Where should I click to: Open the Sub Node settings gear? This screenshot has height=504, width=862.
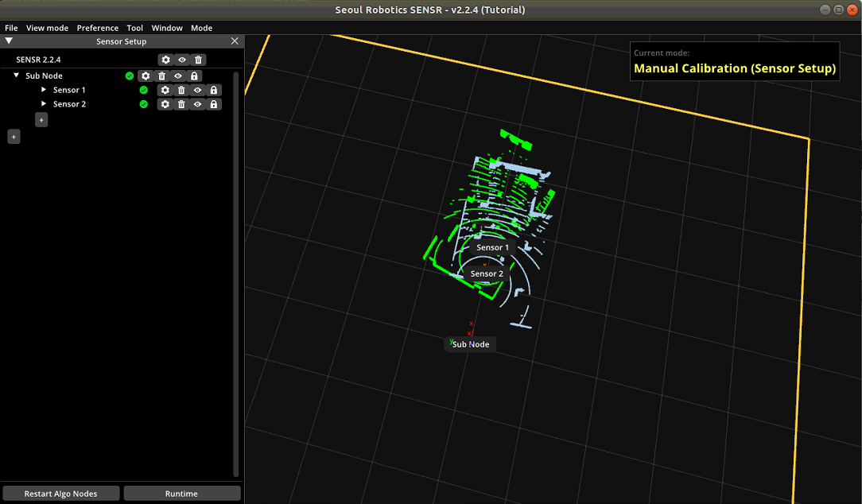(146, 76)
